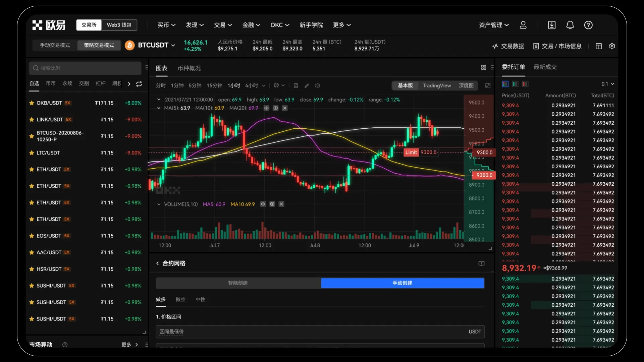The width and height of the screenshot is (644, 362).
Task: Switch to 策略交易模式
Action: coord(99,45)
